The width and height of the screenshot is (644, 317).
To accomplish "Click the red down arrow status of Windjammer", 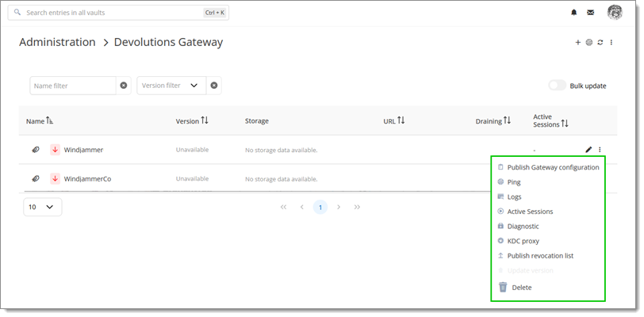I will (x=55, y=150).
